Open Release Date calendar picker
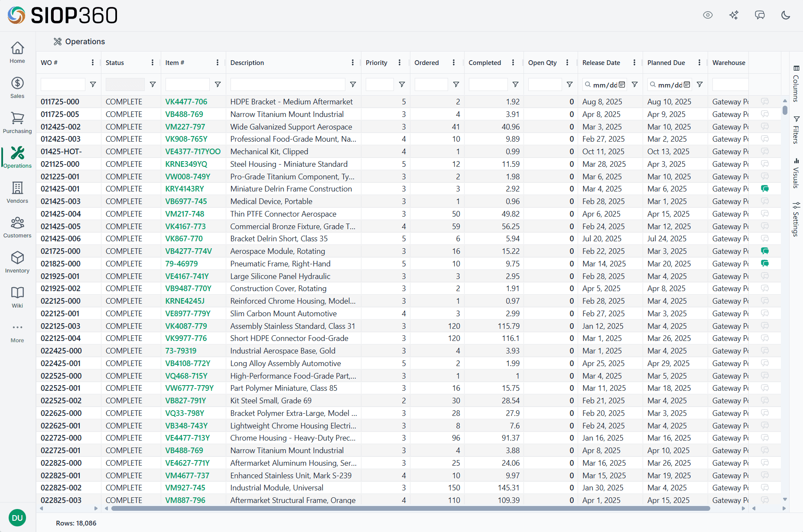The width and height of the screenshot is (803, 532). pos(622,85)
